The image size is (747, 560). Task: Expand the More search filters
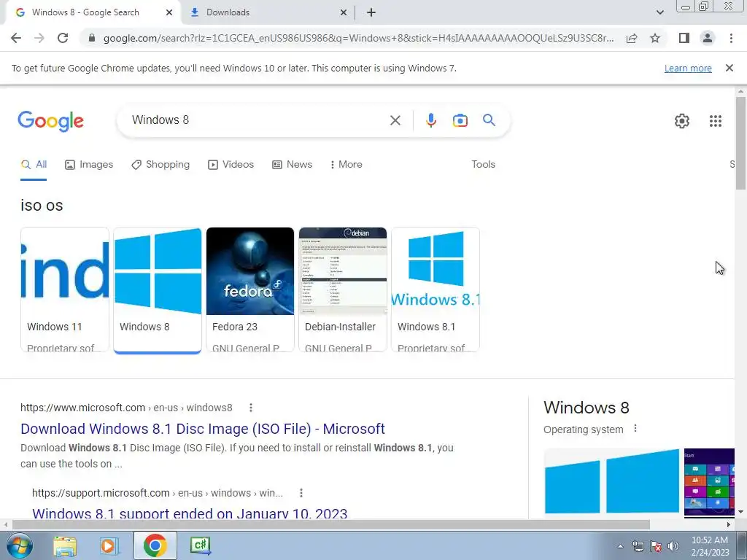pyautogui.click(x=347, y=165)
